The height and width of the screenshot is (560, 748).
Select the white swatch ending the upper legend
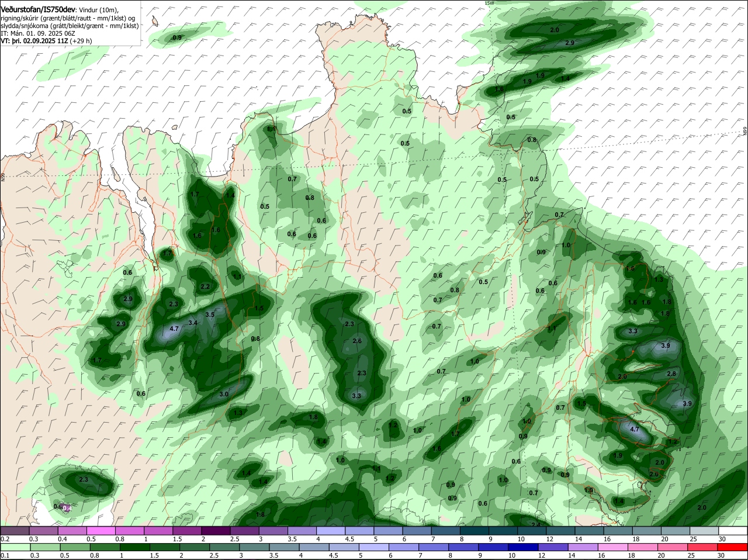pos(733,531)
